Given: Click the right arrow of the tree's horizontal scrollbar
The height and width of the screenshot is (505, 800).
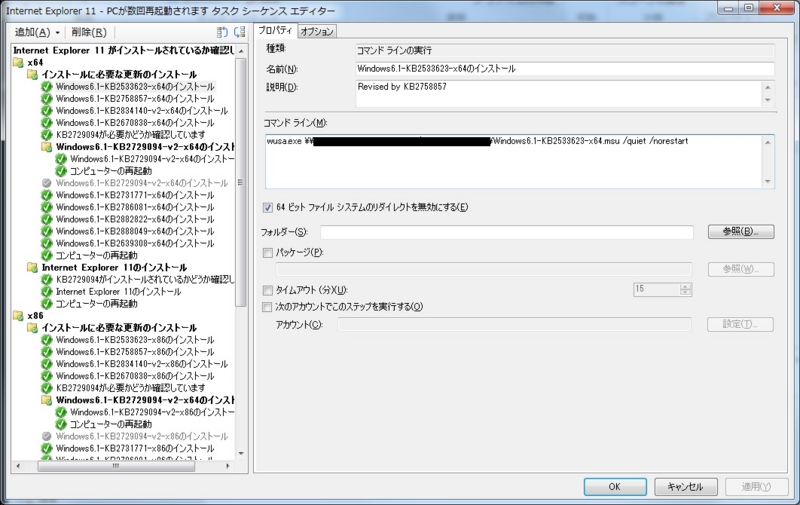Looking at the screenshot, I should click(228, 466).
